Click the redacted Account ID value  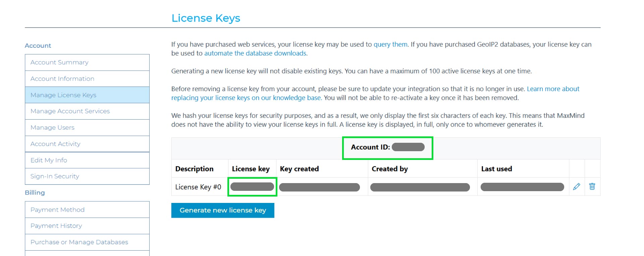409,147
